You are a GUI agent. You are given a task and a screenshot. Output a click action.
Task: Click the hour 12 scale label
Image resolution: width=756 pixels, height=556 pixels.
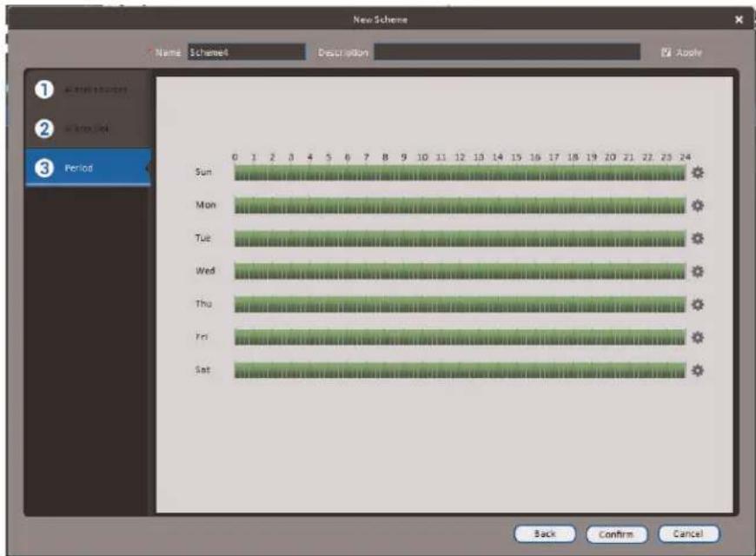click(460, 157)
